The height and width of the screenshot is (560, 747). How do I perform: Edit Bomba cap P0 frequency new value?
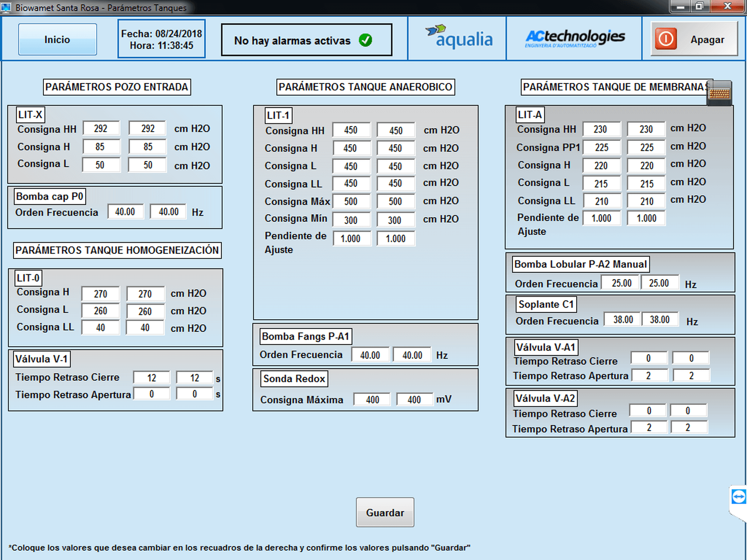pos(169,211)
